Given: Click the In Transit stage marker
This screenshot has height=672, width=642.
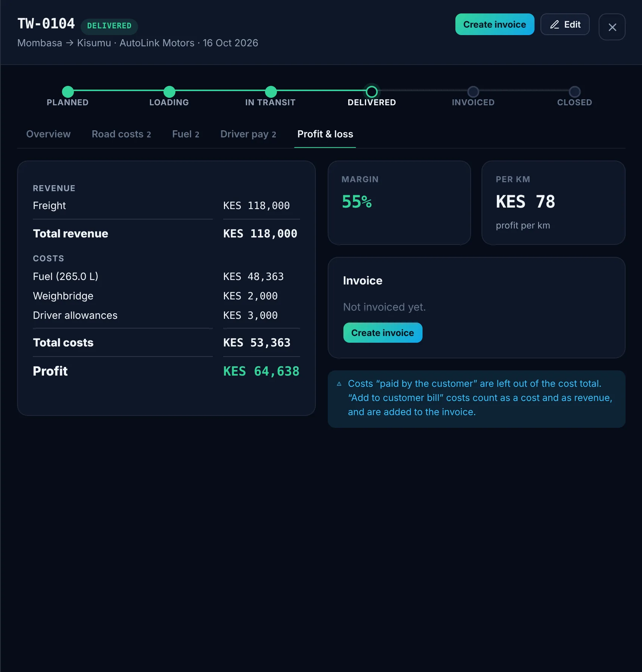Looking at the screenshot, I should tap(271, 92).
